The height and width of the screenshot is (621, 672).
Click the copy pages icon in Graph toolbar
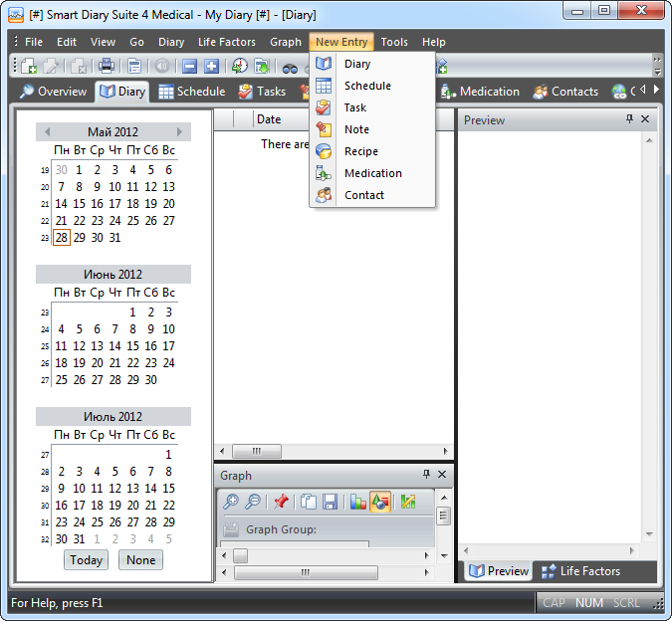[x=309, y=502]
